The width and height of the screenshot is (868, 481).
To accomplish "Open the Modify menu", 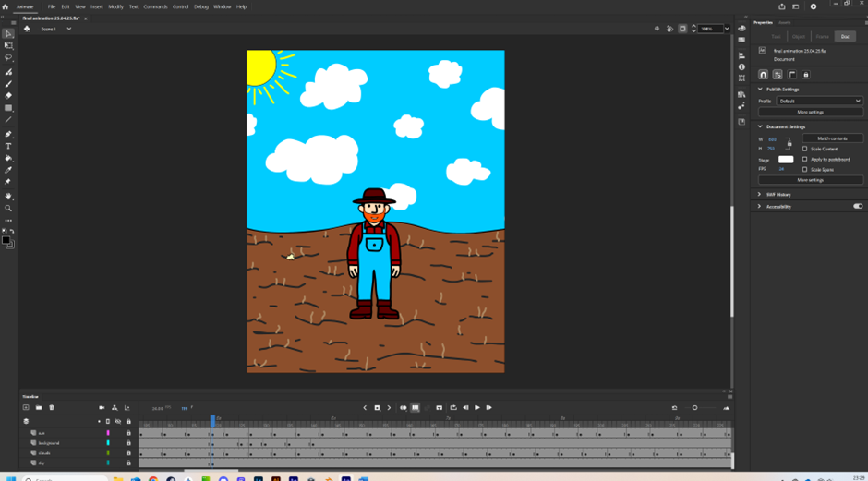I will [115, 6].
